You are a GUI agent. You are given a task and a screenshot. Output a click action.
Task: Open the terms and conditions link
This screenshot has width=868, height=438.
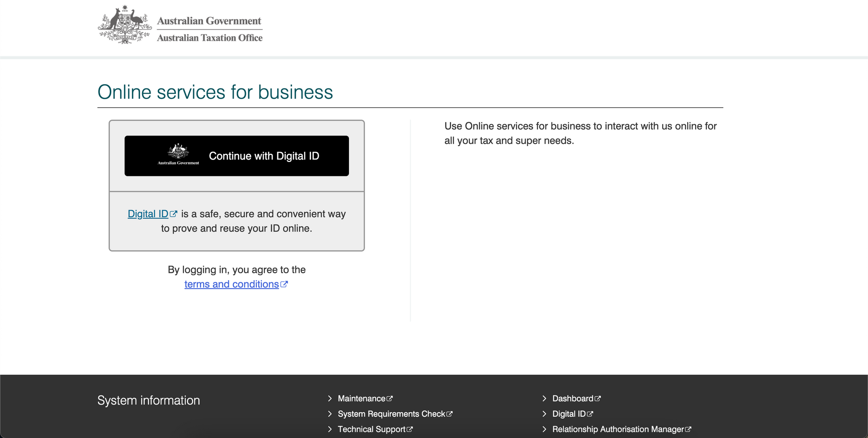pos(231,284)
